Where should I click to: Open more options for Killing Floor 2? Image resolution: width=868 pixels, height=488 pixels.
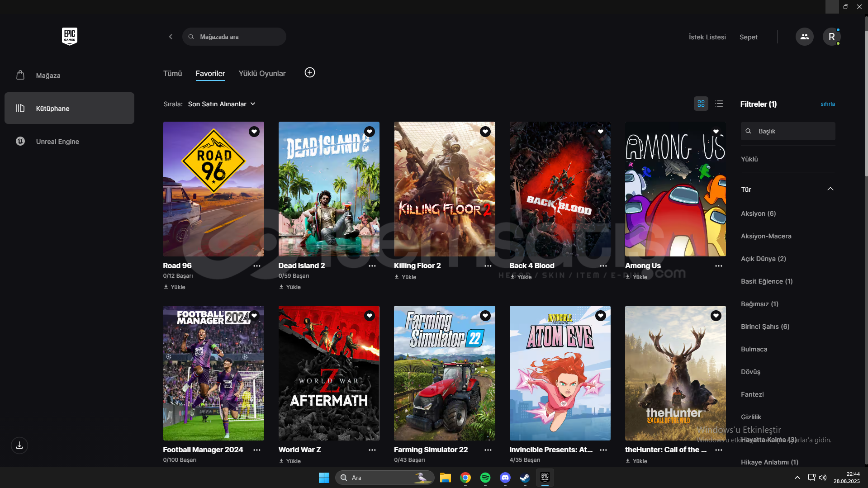point(488,266)
